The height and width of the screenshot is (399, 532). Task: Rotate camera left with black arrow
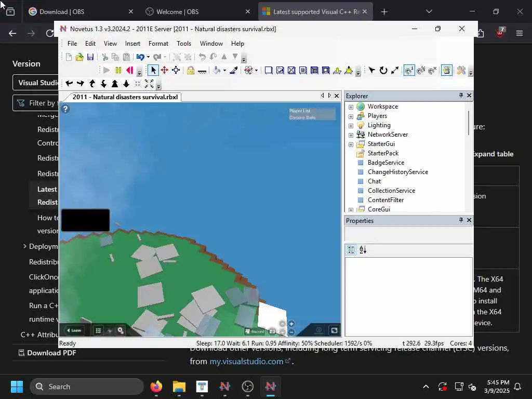tap(69, 84)
